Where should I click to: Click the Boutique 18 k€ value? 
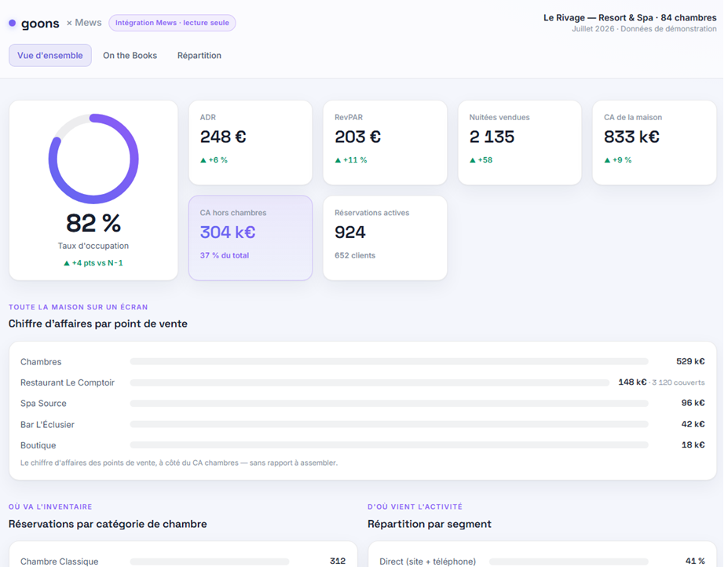point(693,444)
